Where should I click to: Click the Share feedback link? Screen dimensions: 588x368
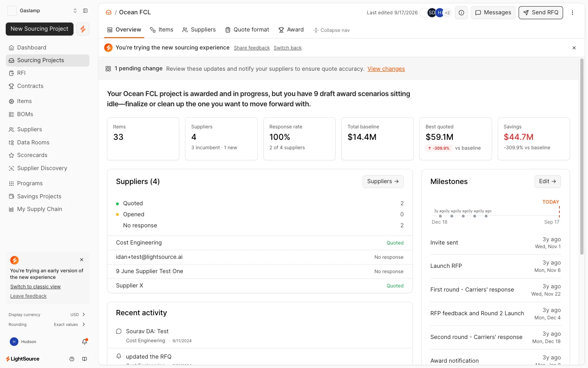point(252,48)
